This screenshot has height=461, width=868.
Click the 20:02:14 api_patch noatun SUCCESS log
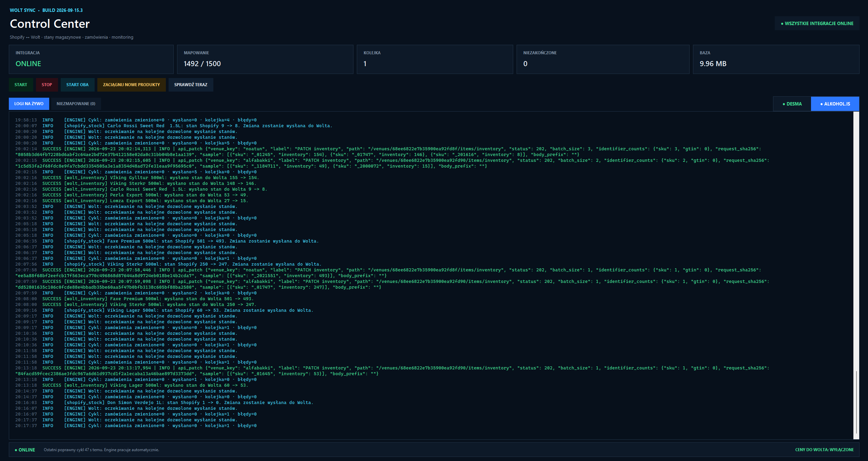388,152
